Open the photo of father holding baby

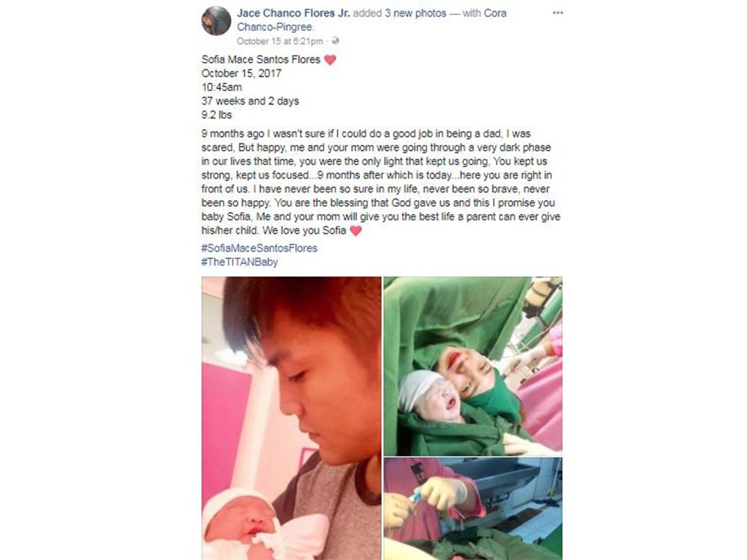291,418
